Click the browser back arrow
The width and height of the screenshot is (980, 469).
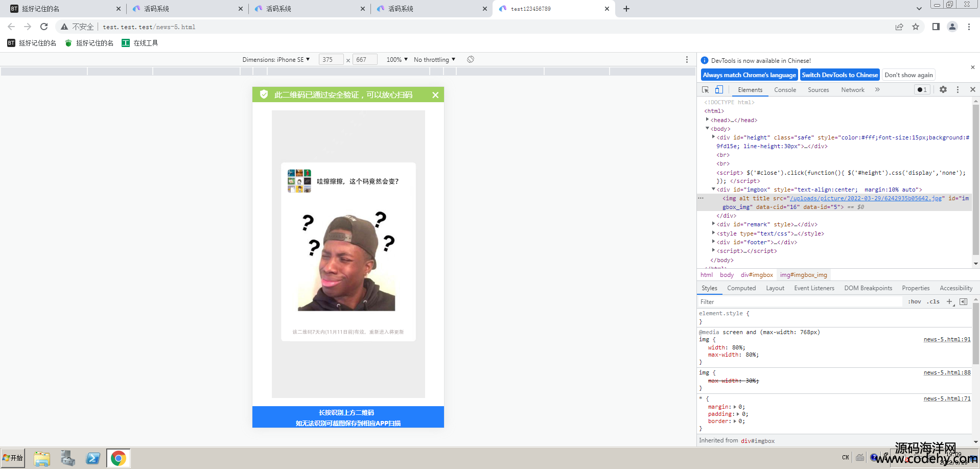pos(11,27)
